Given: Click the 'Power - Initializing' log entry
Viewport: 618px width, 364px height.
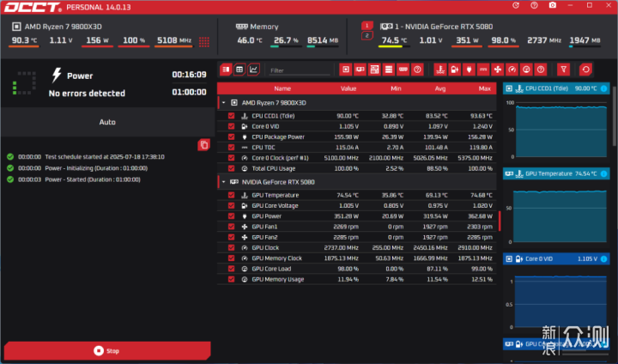Looking at the screenshot, I should coord(96,168).
